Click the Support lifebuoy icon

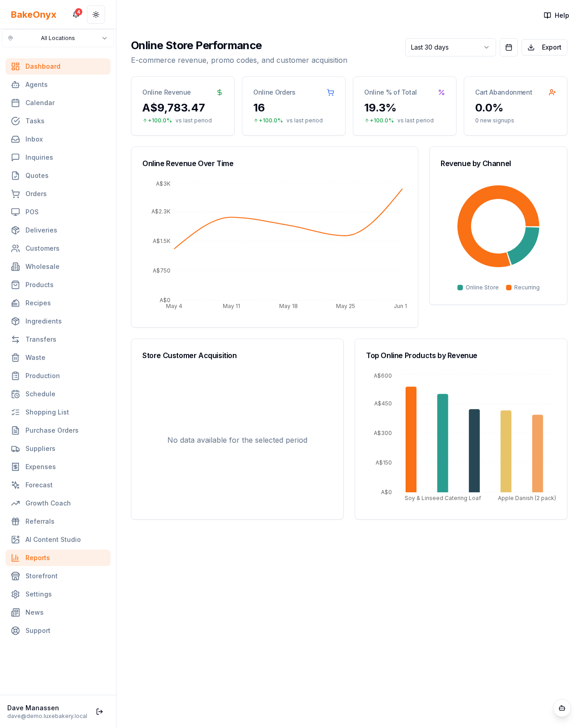pos(15,631)
